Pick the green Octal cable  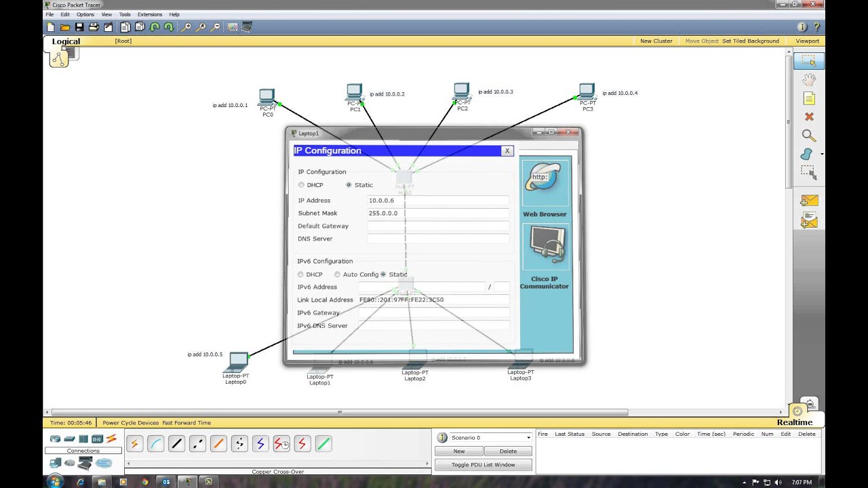point(323,444)
